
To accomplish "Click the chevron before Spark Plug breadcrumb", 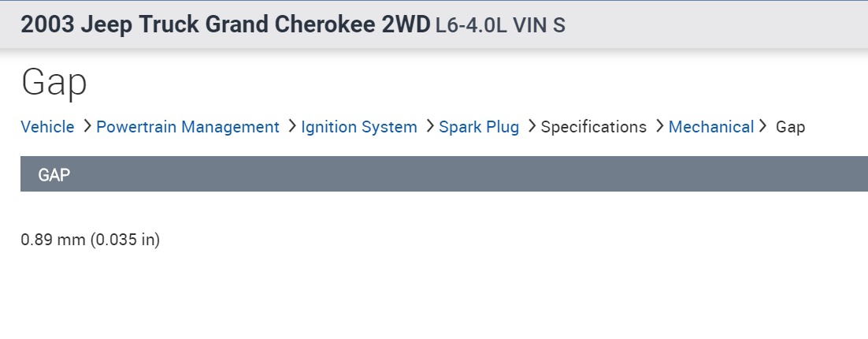I will [429, 126].
